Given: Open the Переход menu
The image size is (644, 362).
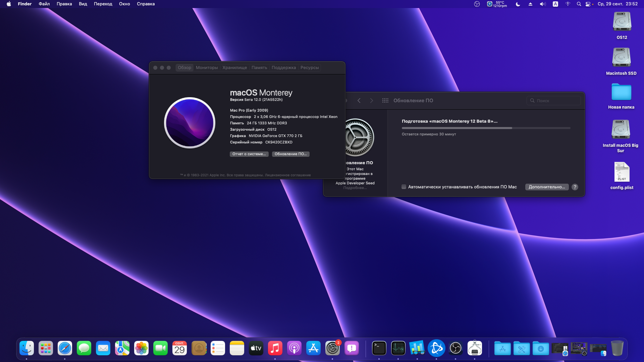Looking at the screenshot, I should [x=103, y=4].
